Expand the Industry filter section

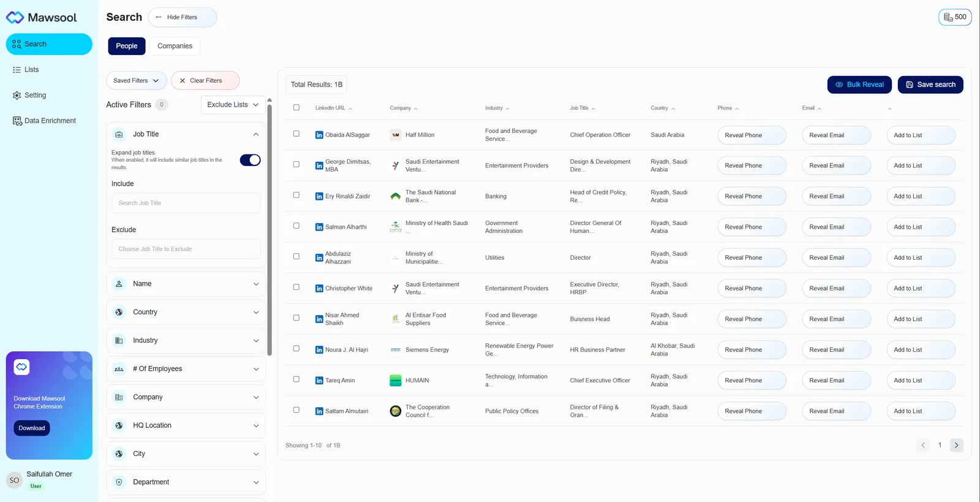click(186, 340)
